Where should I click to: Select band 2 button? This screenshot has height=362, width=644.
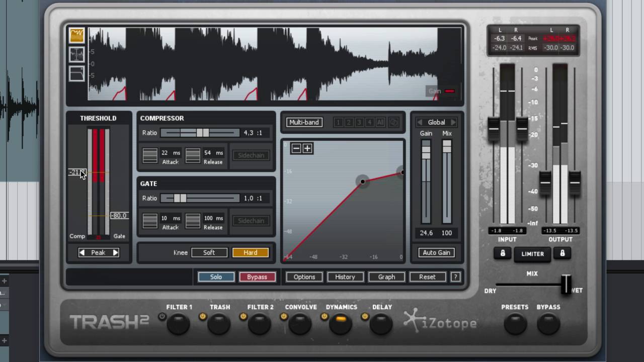pos(348,122)
